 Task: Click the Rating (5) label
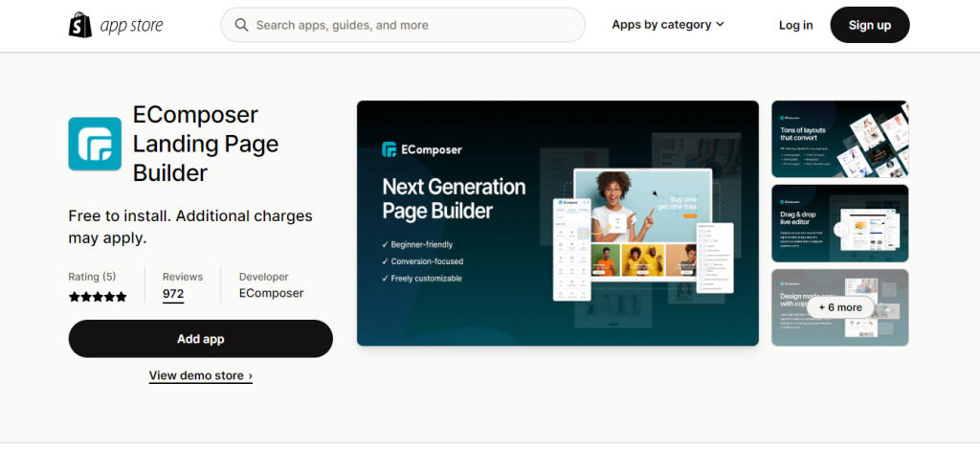point(92,277)
